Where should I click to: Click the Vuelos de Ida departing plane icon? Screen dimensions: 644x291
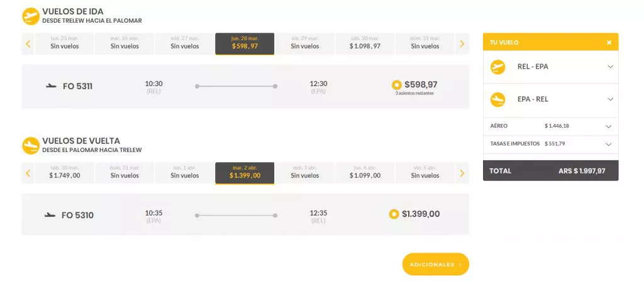coord(31,16)
